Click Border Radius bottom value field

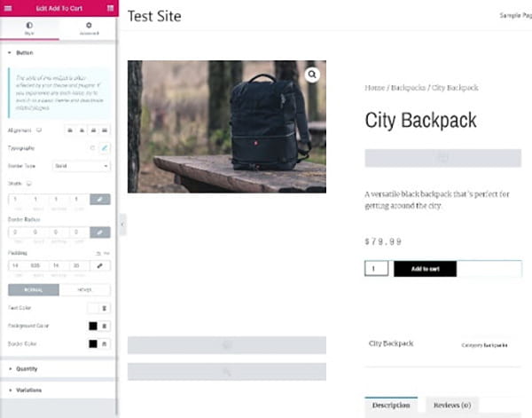click(59, 232)
